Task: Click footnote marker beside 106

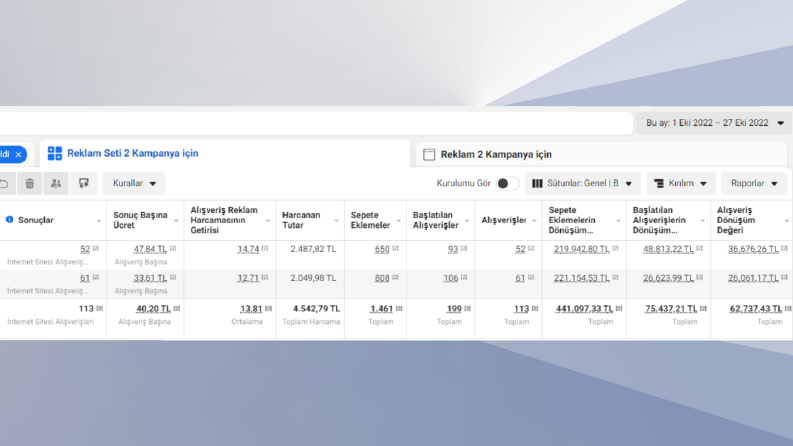Action: 464,277
